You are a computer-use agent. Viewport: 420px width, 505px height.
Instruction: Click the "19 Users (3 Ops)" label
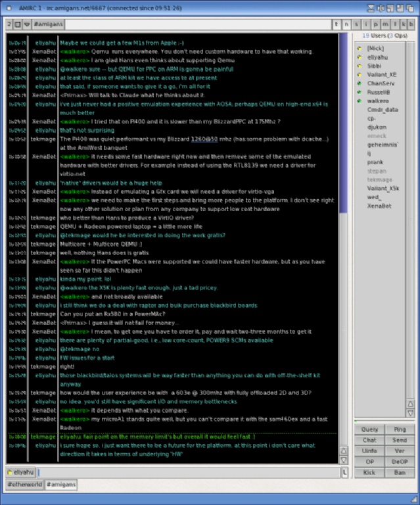[385, 36]
